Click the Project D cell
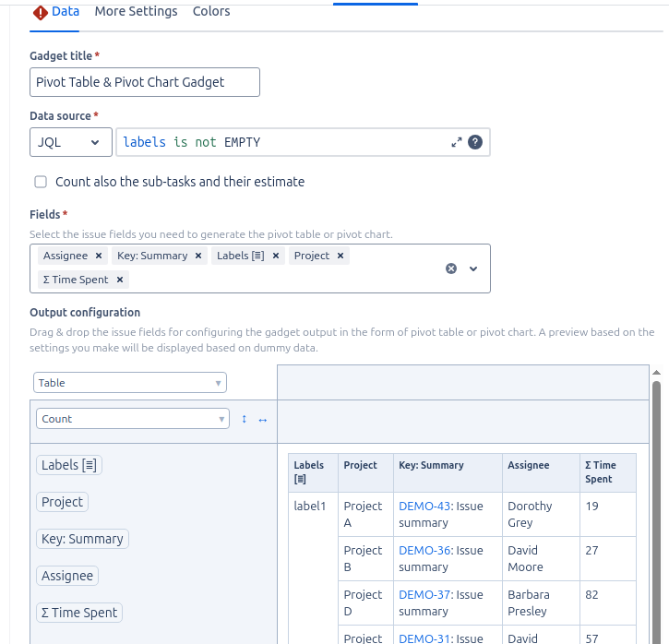The image size is (669, 644). (x=365, y=603)
